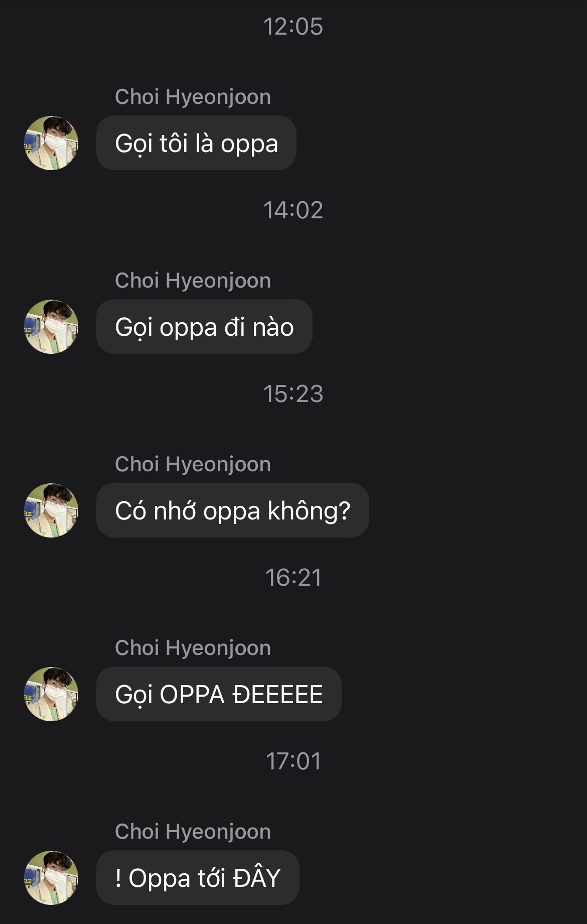This screenshot has width=587, height=924.
Task: Click the "Gọi tôi là oppa" message bubble
Action: pyautogui.click(x=196, y=143)
